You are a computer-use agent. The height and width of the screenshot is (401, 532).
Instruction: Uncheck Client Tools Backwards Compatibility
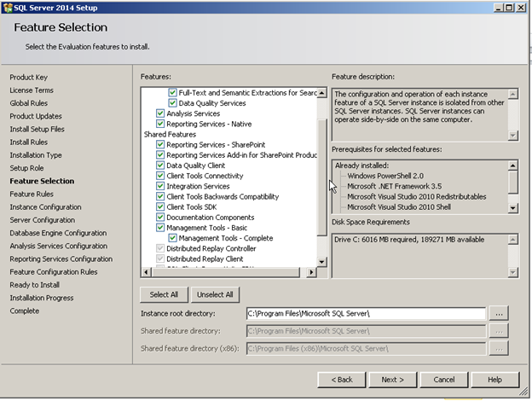(x=160, y=196)
